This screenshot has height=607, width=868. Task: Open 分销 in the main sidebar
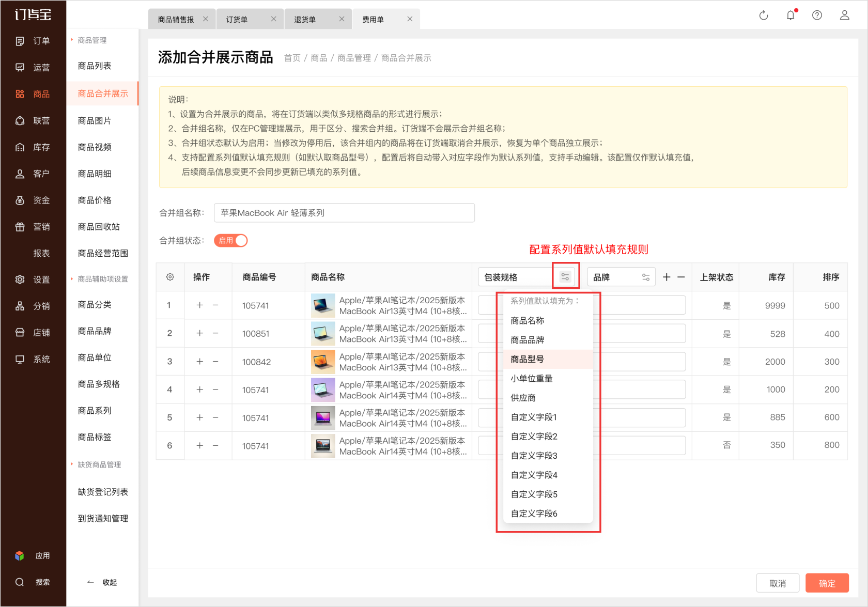(x=33, y=306)
